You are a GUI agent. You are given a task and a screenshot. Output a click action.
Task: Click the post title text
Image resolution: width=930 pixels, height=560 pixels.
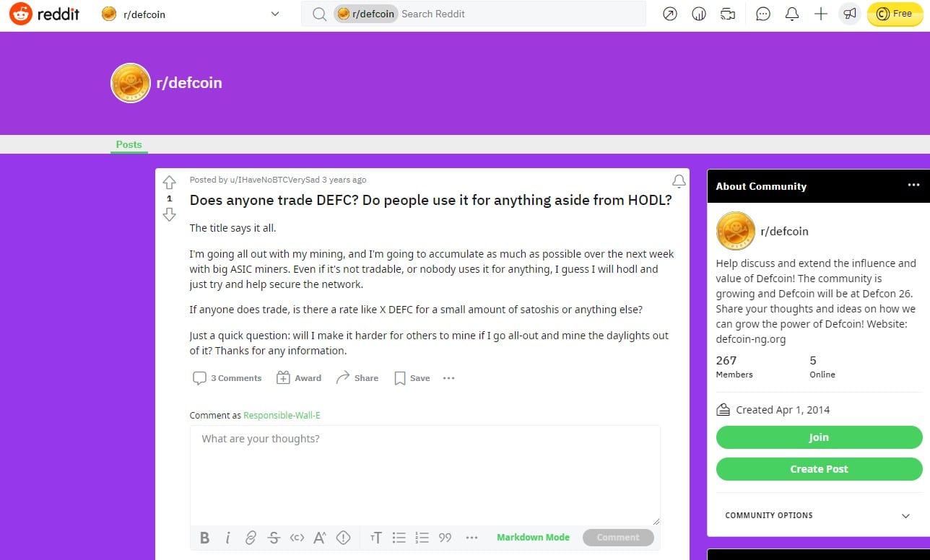(430, 200)
